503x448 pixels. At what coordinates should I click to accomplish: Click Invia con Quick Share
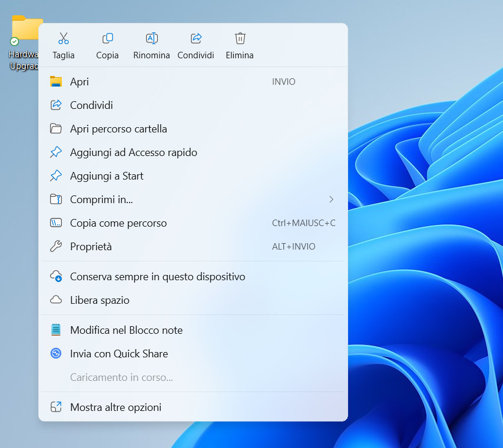point(119,354)
